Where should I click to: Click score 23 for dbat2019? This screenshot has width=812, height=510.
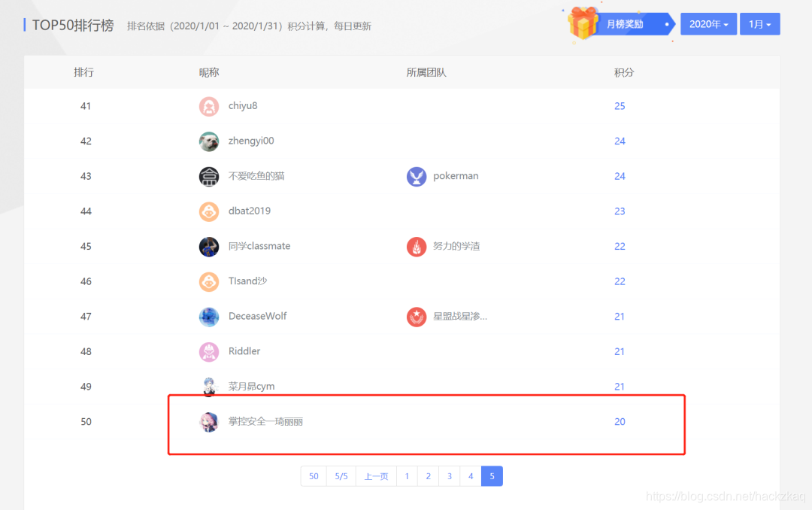coord(620,211)
